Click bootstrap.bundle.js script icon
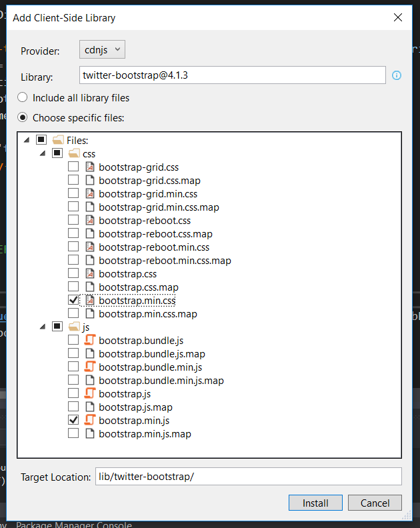 click(89, 340)
